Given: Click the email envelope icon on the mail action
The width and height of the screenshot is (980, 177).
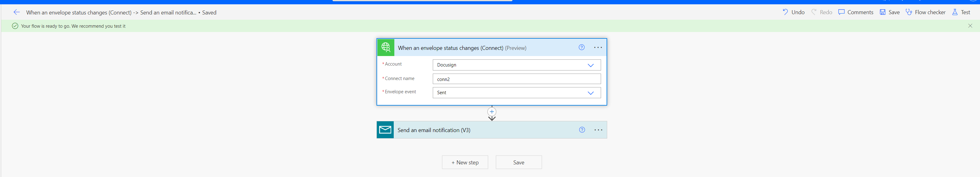Looking at the screenshot, I should (x=385, y=130).
